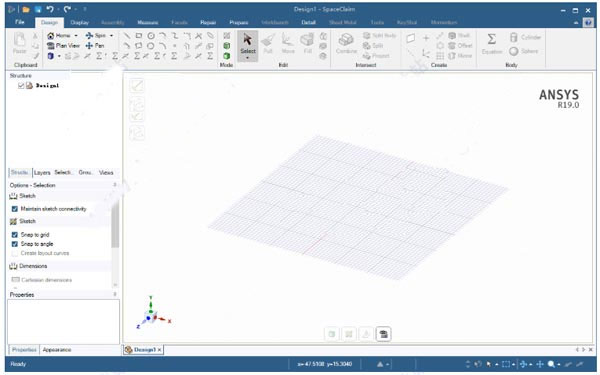Toggle Create layout curves checkbox
The height and width of the screenshot is (375, 600).
pos(15,253)
